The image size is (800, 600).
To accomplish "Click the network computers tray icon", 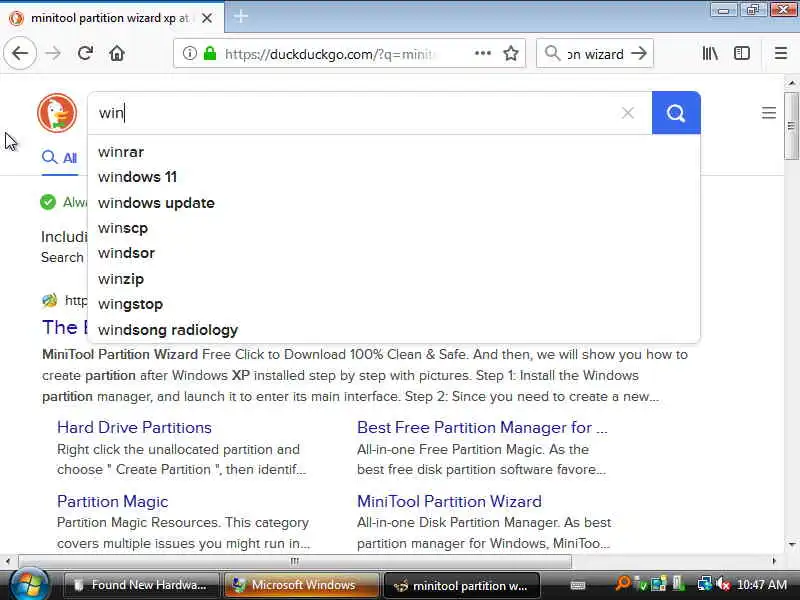I will (x=705, y=584).
